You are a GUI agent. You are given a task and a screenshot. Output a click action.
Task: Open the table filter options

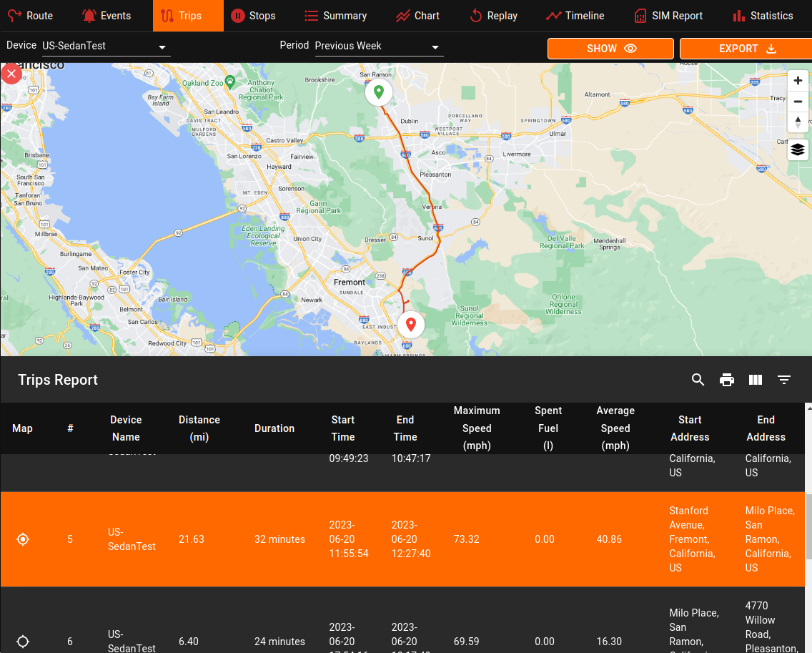pyautogui.click(x=784, y=380)
